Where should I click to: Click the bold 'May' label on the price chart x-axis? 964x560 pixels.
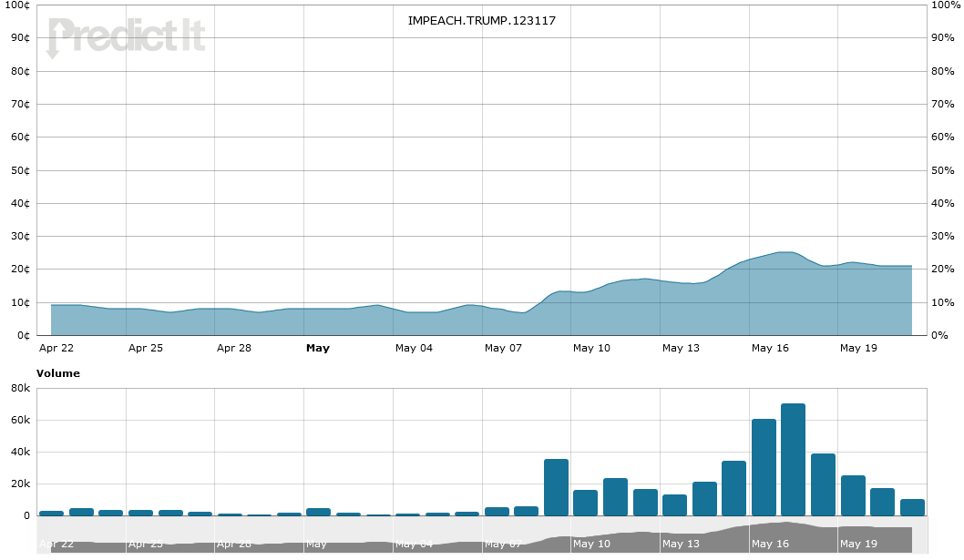318,348
